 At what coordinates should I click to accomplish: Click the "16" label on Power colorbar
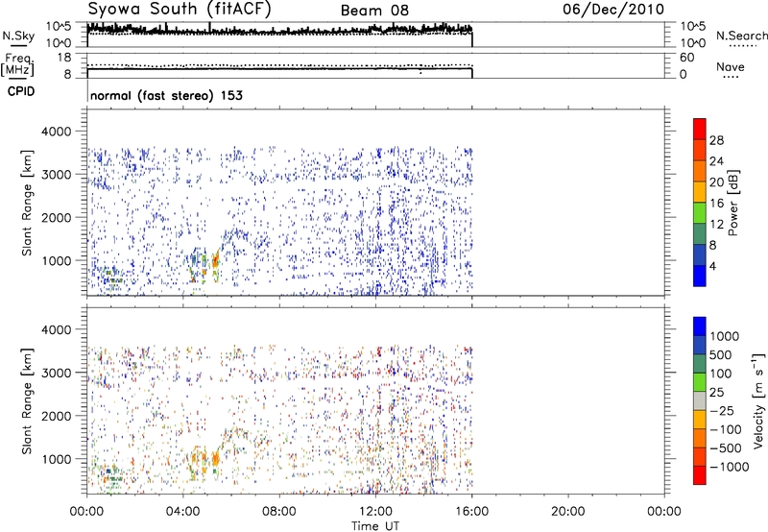pos(716,204)
